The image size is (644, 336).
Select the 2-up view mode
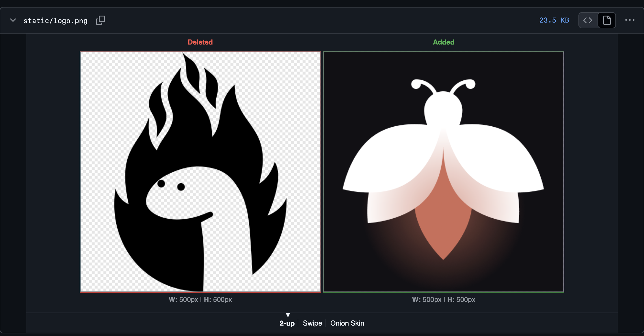click(287, 323)
